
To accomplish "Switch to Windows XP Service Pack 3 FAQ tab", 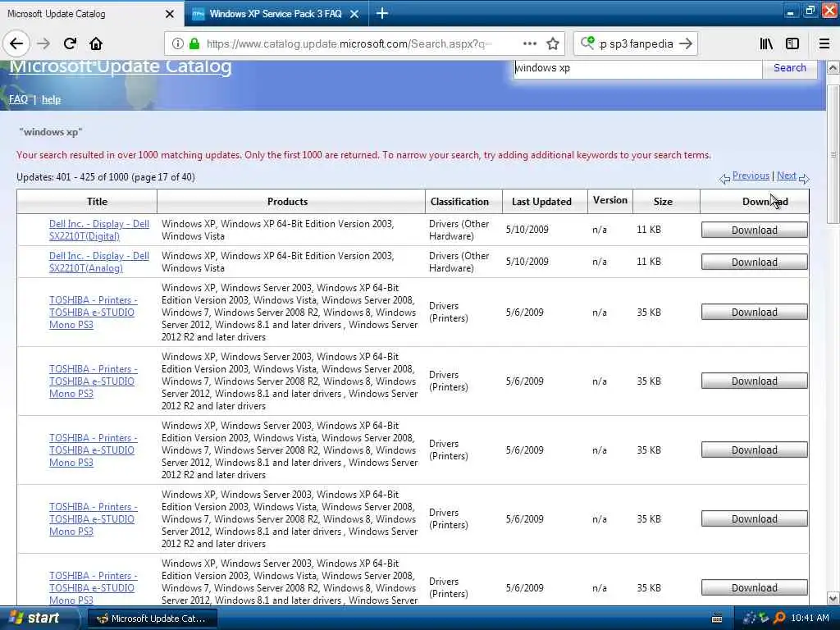I will click(276, 14).
